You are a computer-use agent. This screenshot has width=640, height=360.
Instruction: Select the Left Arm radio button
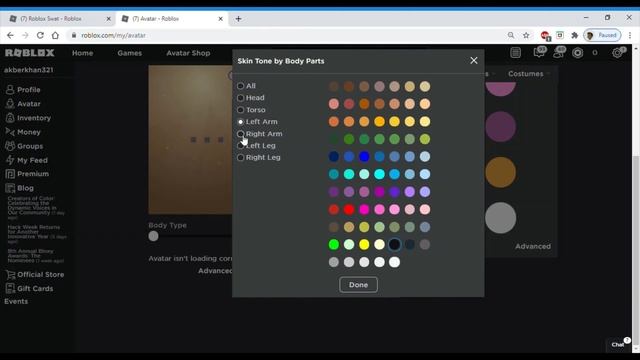pyautogui.click(x=240, y=122)
